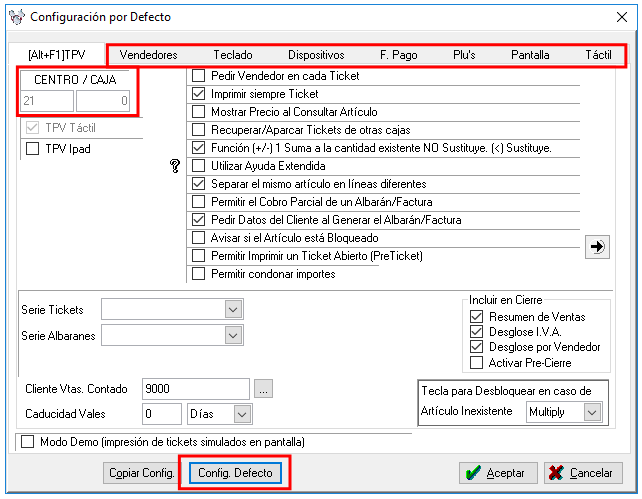642x499 pixels.
Task: Uncheck Imprimir siempre Ticket
Action: point(199,94)
